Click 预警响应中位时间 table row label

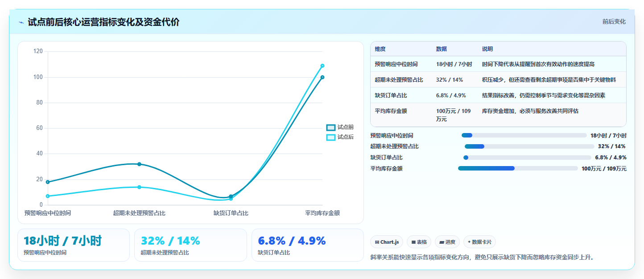click(x=396, y=64)
